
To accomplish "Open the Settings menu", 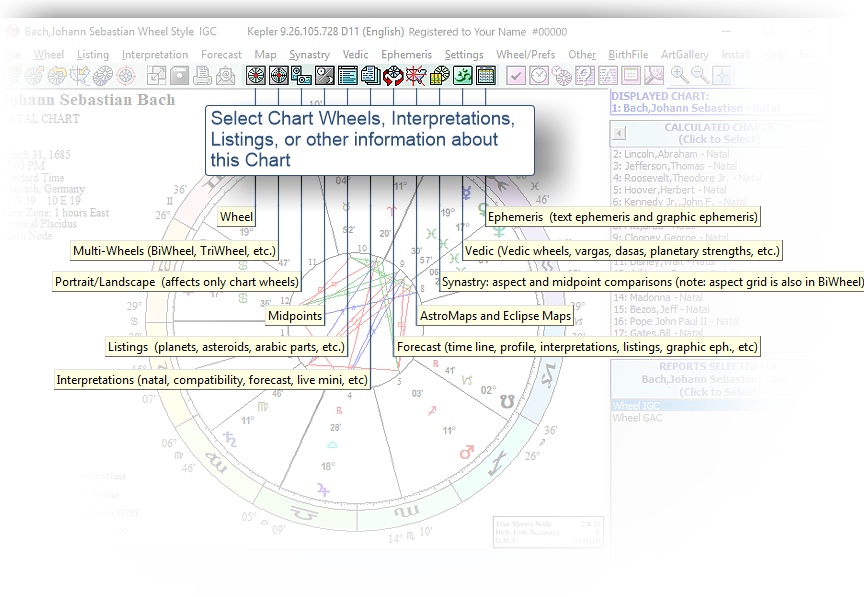I will [463, 54].
